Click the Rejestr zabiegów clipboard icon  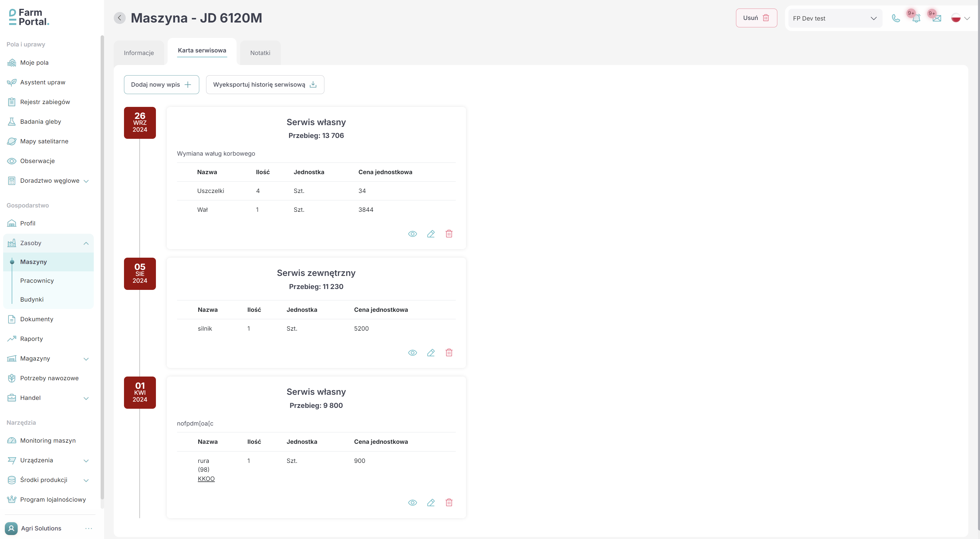(12, 102)
